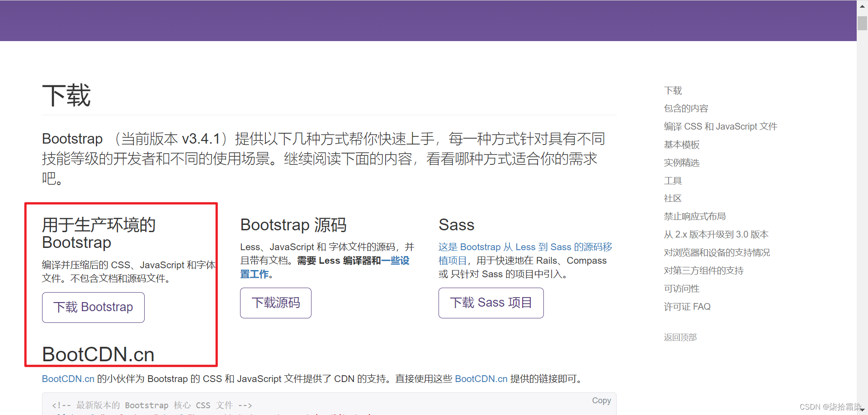Go to 编译 CSS 和 JavaScript 文件 in sidebar
The height and width of the screenshot is (415, 868).
tap(721, 126)
